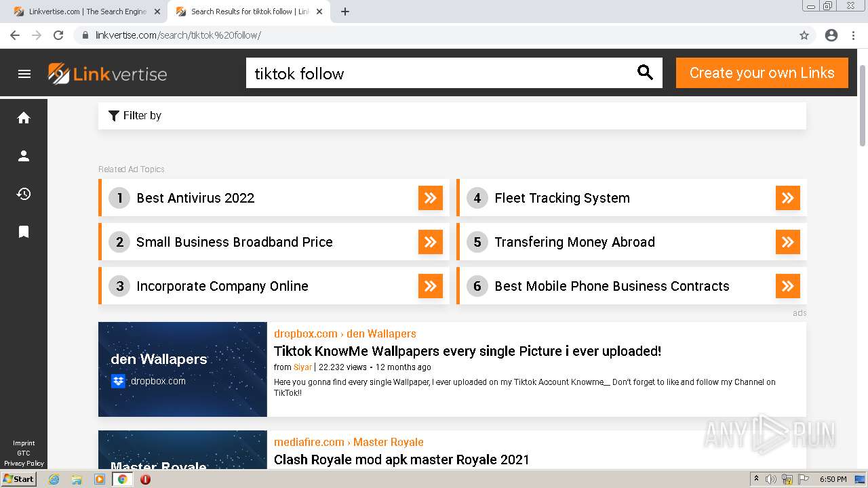This screenshot has width=868, height=488.
Task: Click the Master Royale thumbnail
Action: [182, 450]
